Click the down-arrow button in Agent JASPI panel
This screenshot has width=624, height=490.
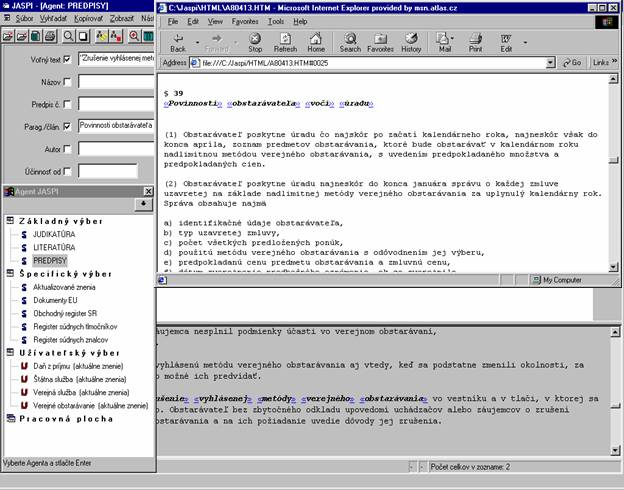143,205
